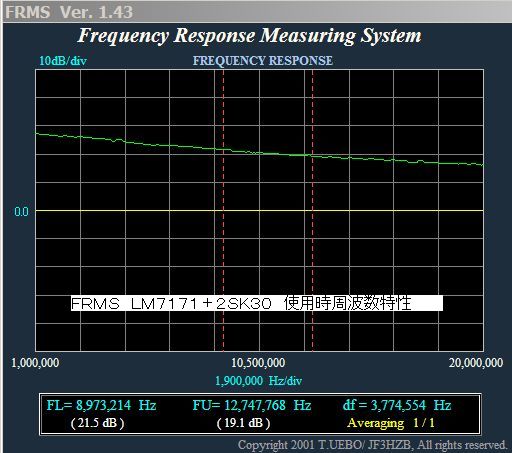Click the FRMS Ver. 1.43 title bar
This screenshot has height=453, width=512.
point(256,12)
